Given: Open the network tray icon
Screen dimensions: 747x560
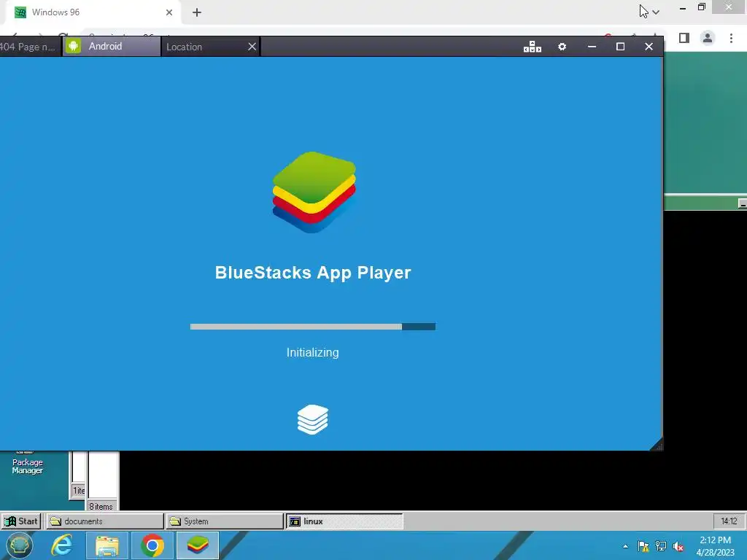Looking at the screenshot, I should click(x=661, y=546).
